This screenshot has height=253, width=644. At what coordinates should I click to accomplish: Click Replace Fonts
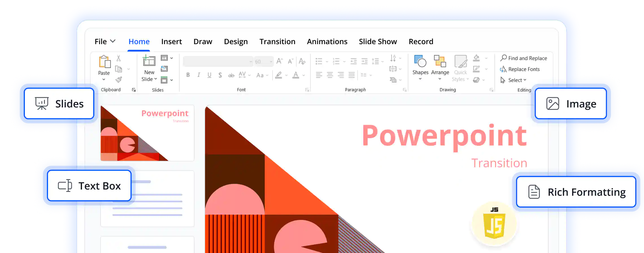pos(520,69)
